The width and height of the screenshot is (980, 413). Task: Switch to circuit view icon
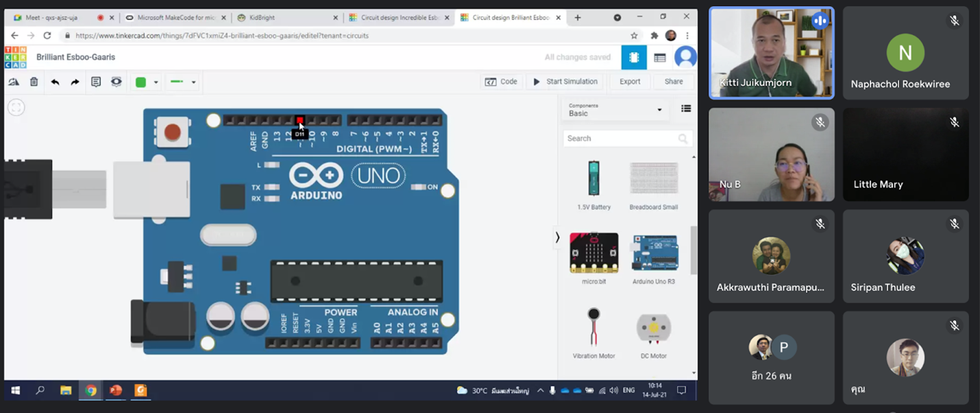click(x=634, y=58)
